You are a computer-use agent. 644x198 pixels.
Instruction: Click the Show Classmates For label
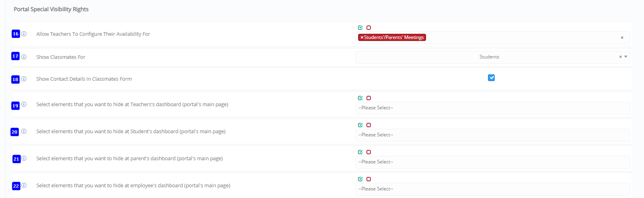pos(61,57)
